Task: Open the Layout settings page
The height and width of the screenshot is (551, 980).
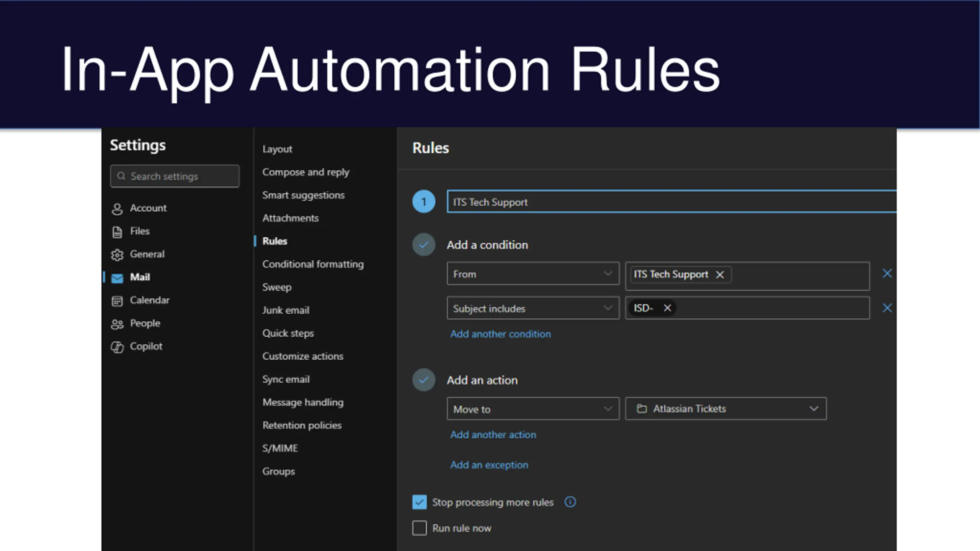Action: (277, 149)
